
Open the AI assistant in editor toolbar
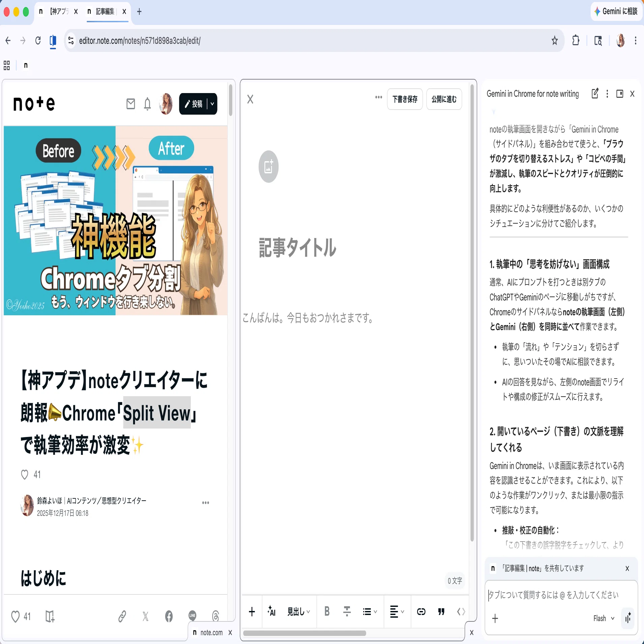[x=271, y=612]
